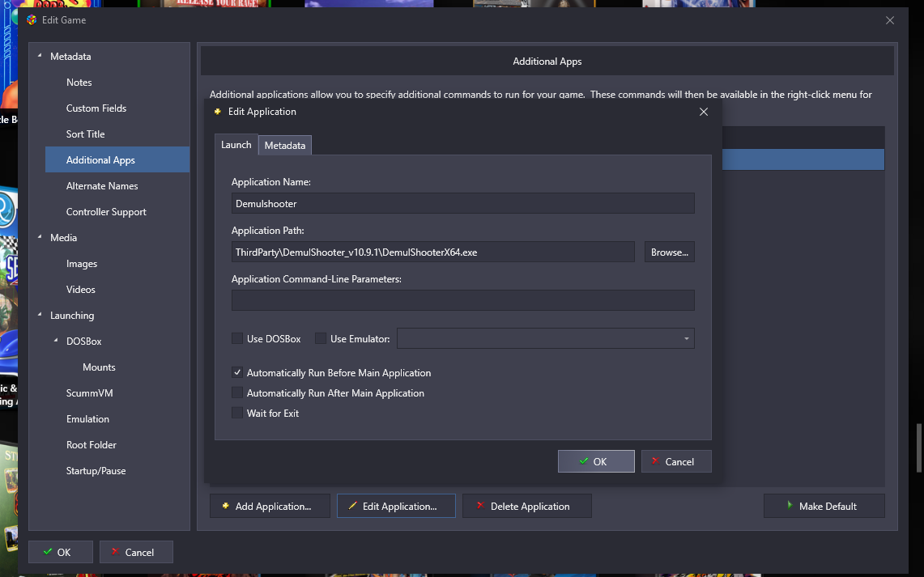This screenshot has width=924, height=577.
Task: Enable the Use DOSBox checkbox
Action: [237, 339]
